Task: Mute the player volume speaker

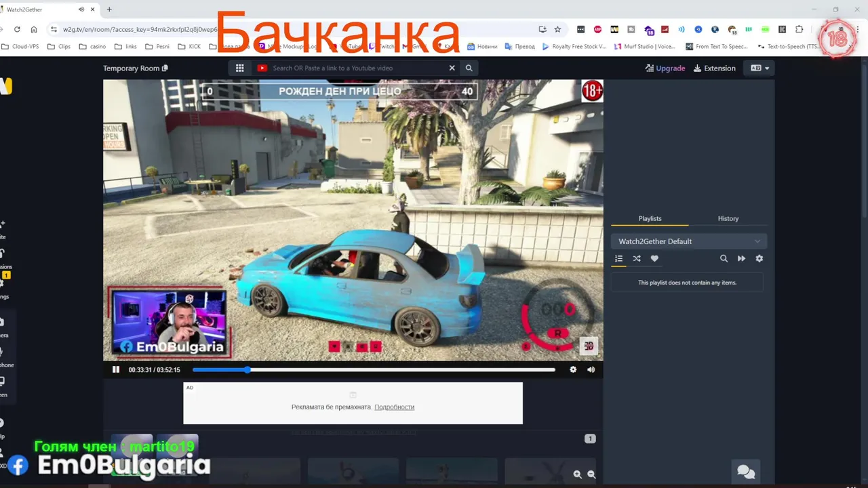Action: [591, 369]
